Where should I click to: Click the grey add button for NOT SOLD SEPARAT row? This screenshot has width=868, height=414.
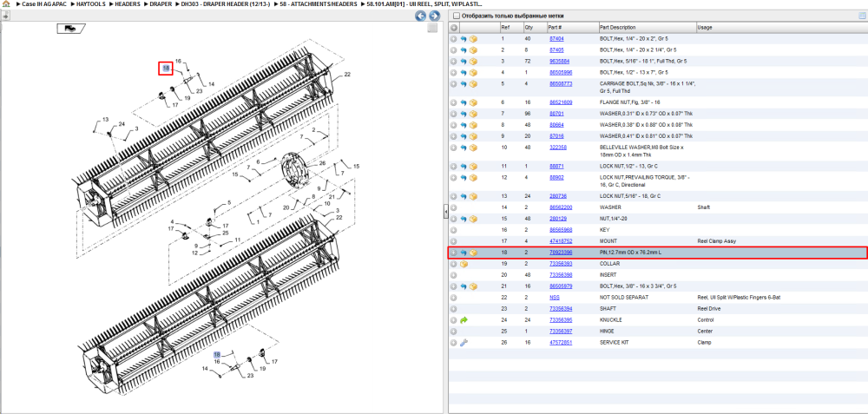coord(453,298)
